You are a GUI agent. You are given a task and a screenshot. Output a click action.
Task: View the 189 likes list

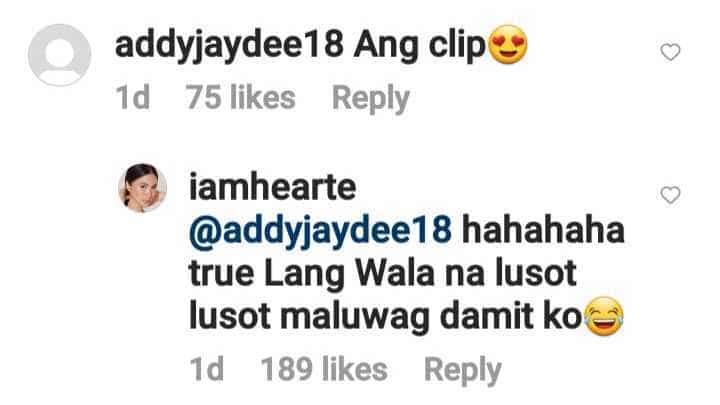324,369
